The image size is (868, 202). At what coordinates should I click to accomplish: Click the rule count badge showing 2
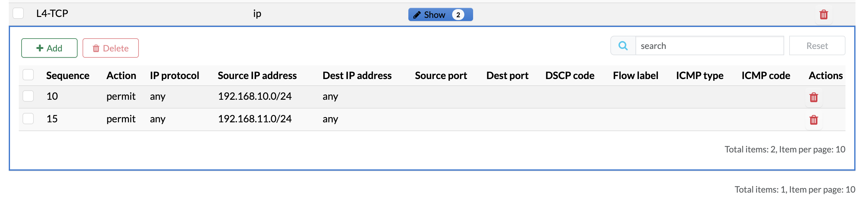pyautogui.click(x=458, y=15)
